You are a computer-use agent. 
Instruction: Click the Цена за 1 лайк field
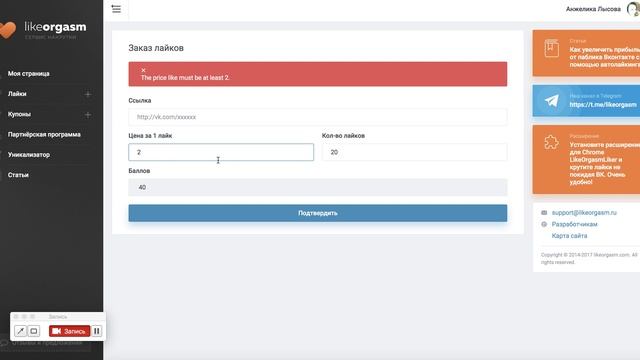221,152
